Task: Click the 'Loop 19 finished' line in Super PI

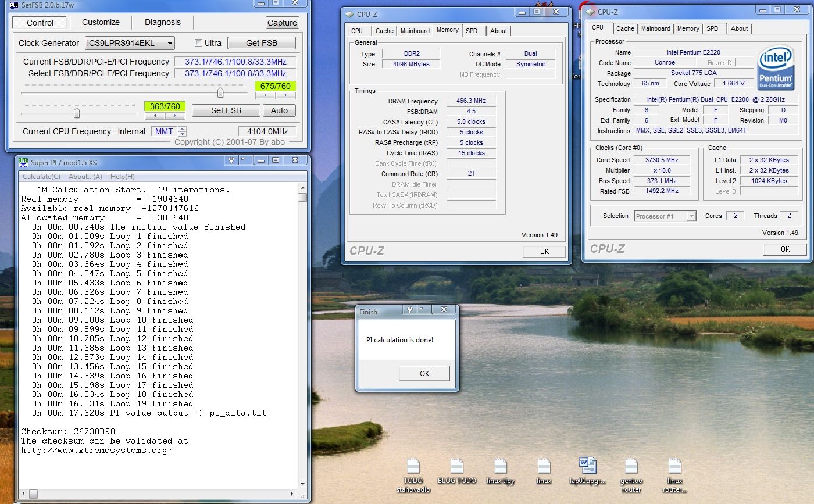Action: pos(112,403)
